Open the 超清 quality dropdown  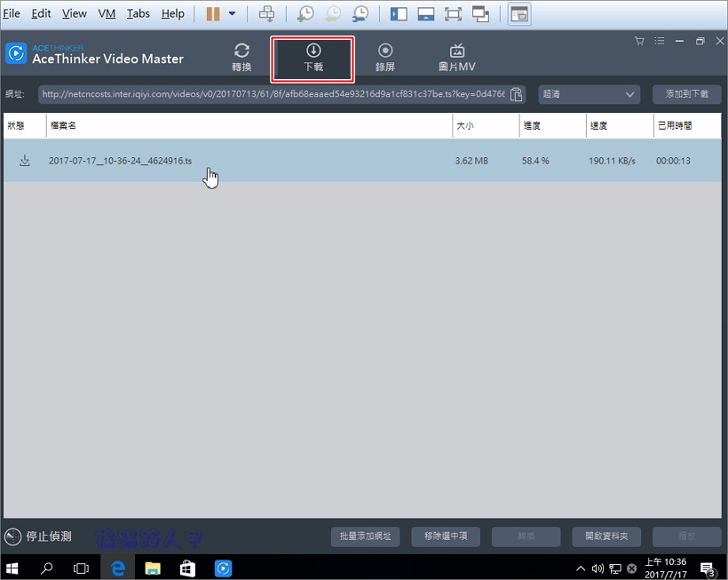(x=589, y=94)
